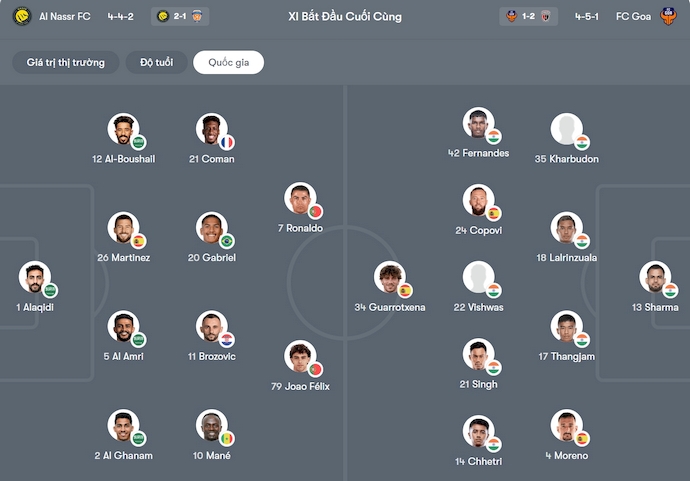Switch to Độ tuổi tab
This screenshot has height=481, width=690.
click(x=156, y=63)
